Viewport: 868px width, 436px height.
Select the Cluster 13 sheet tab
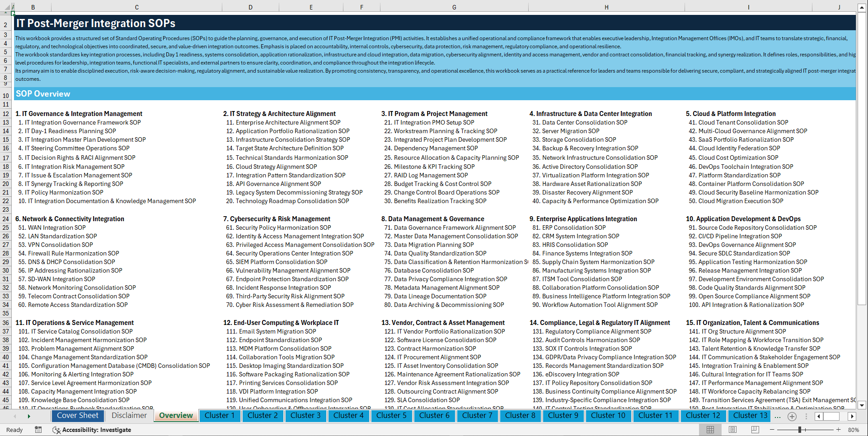(749, 416)
